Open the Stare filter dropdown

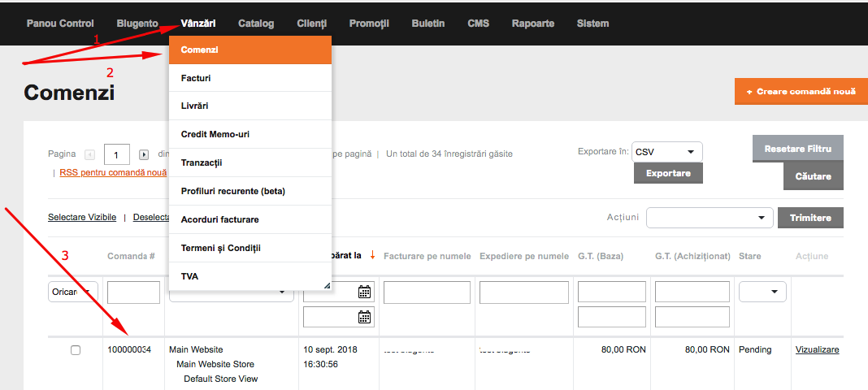pyautogui.click(x=762, y=292)
